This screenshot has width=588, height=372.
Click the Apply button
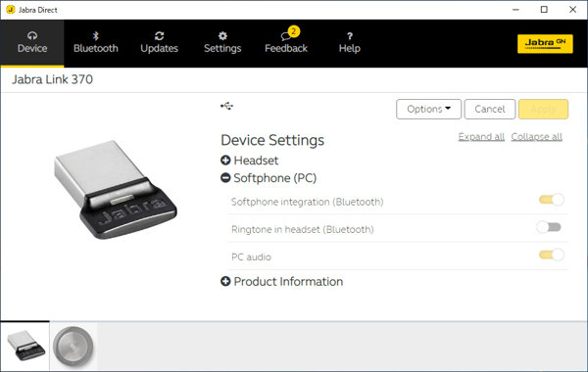(543, 109)
